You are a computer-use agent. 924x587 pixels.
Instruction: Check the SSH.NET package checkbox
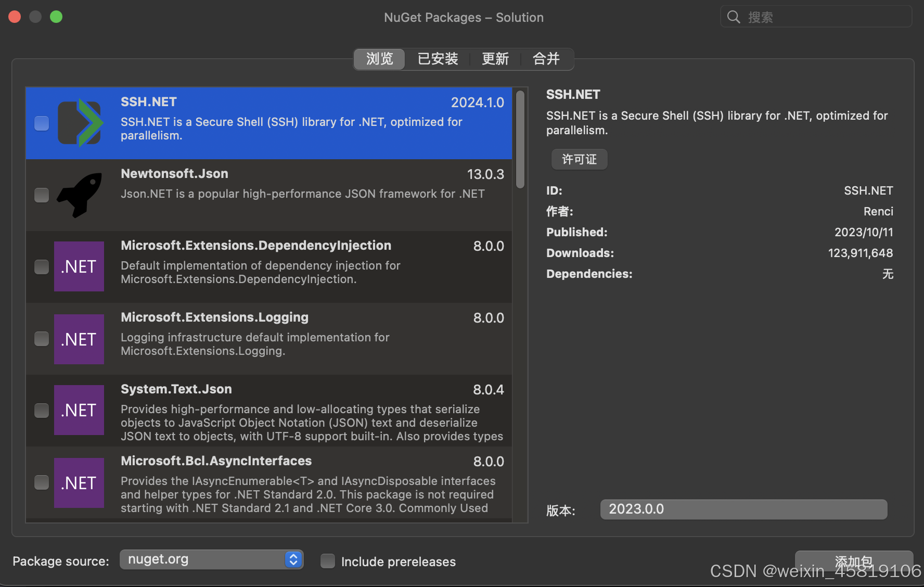(42, 123)
